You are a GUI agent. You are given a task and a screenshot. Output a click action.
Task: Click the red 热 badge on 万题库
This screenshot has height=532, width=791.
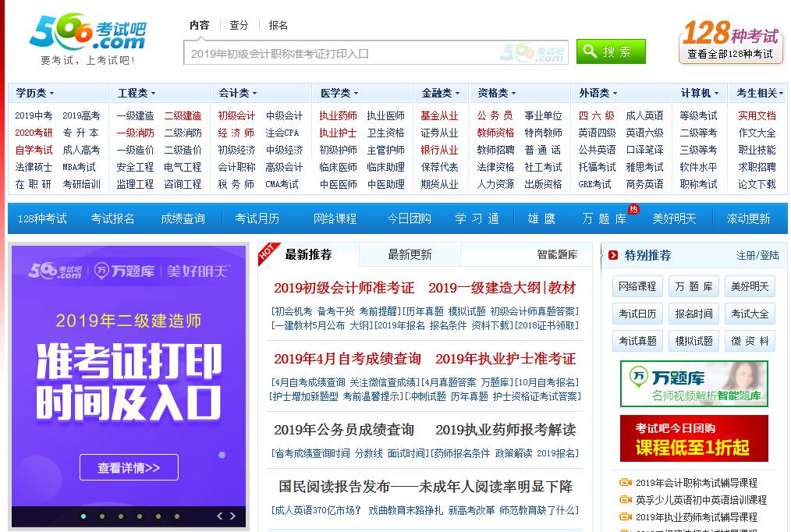pyautogui.click(x=633, y=209)
